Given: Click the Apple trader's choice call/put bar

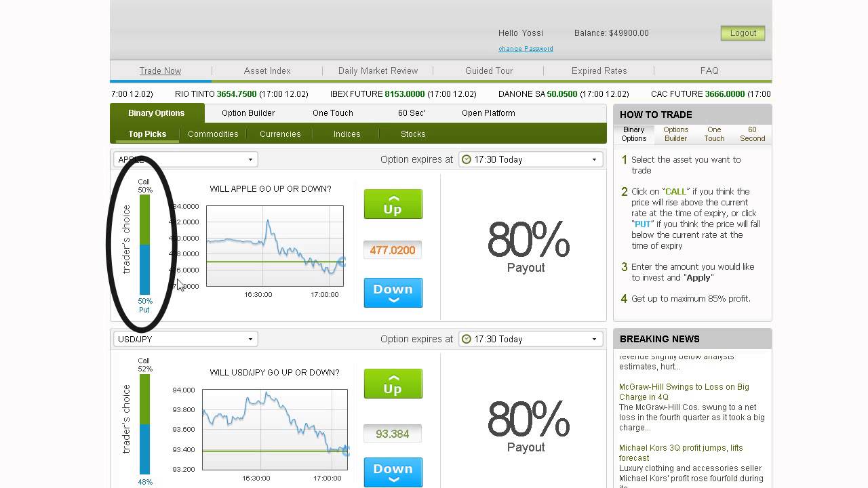Looking at the screenshot, I should [144, 245].
